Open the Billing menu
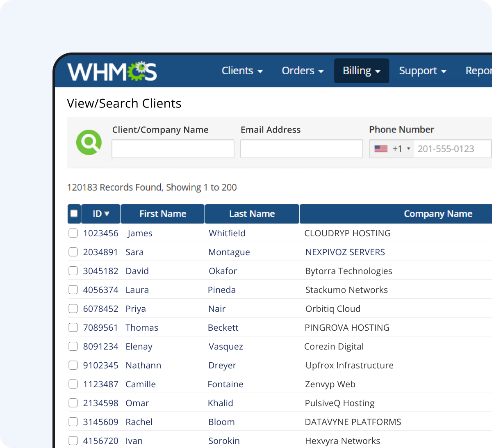Screen dimensions: 492x448 (x=362, y=71)
